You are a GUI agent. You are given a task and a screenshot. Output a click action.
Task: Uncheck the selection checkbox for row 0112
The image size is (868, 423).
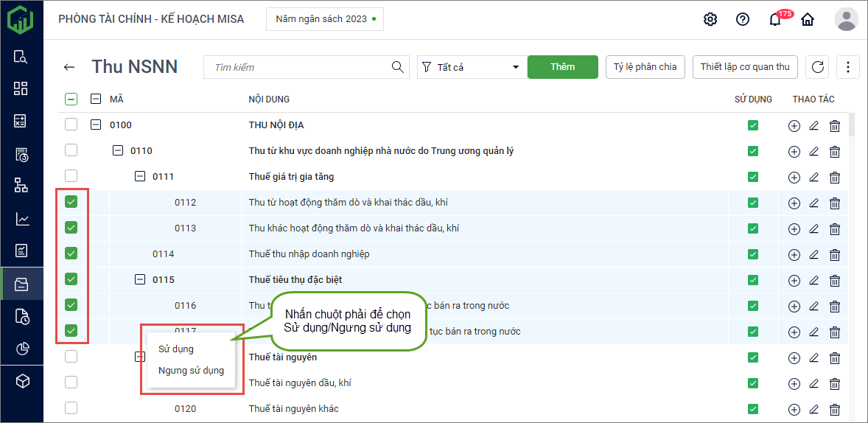coord(71,202)
